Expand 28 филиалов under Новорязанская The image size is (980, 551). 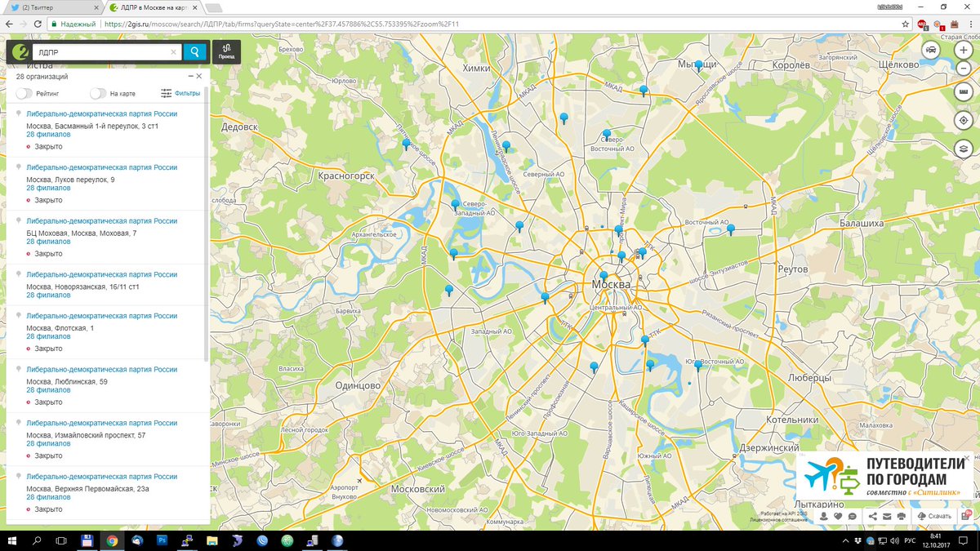(48, 295)
